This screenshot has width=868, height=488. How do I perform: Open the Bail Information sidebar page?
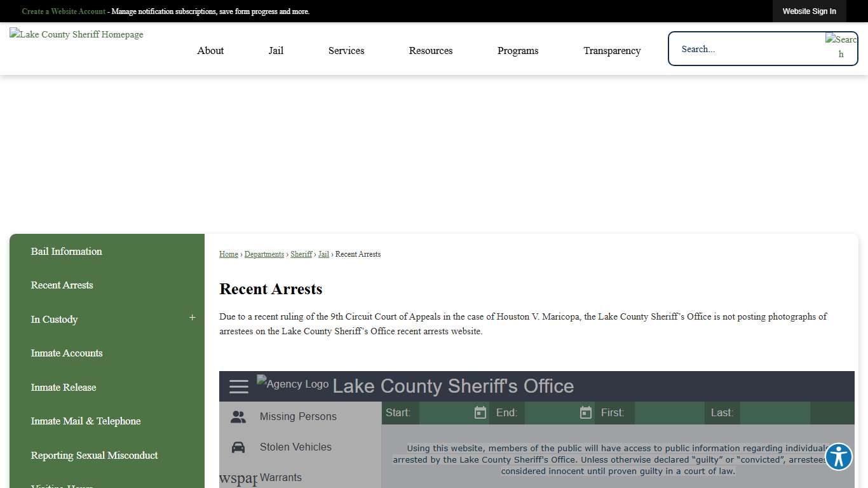[x=67, y=252]
